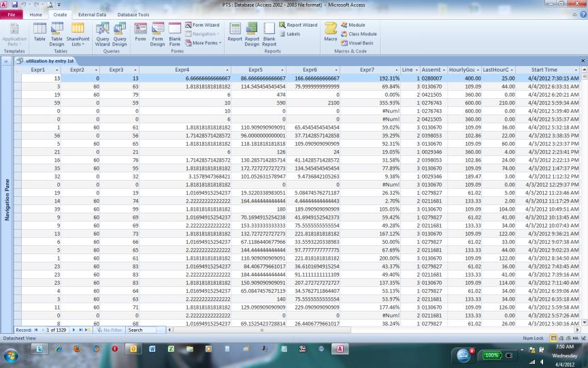Open SharePoint Lists menu
This screenshot has height=368, width=588.
click(78, 34)
